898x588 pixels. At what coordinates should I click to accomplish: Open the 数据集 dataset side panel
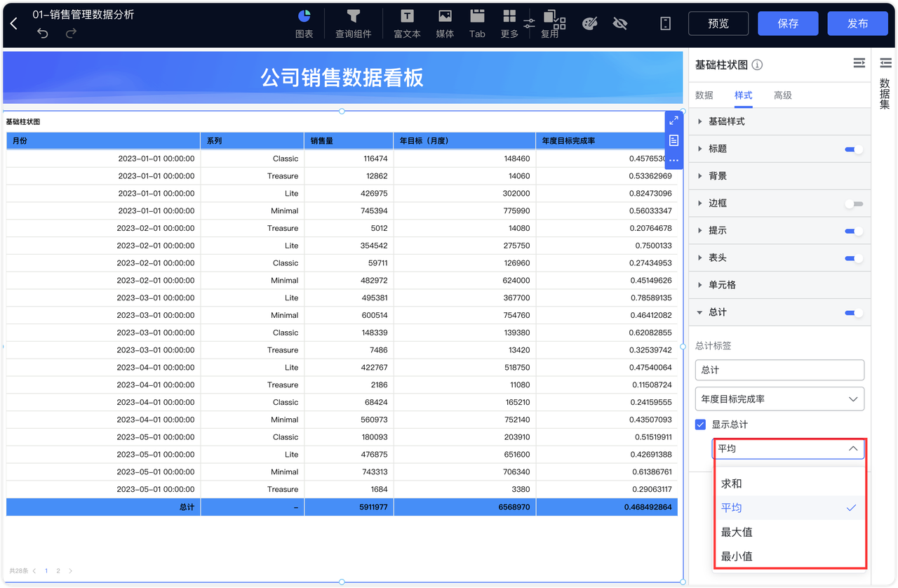click(x=885, y=84)
